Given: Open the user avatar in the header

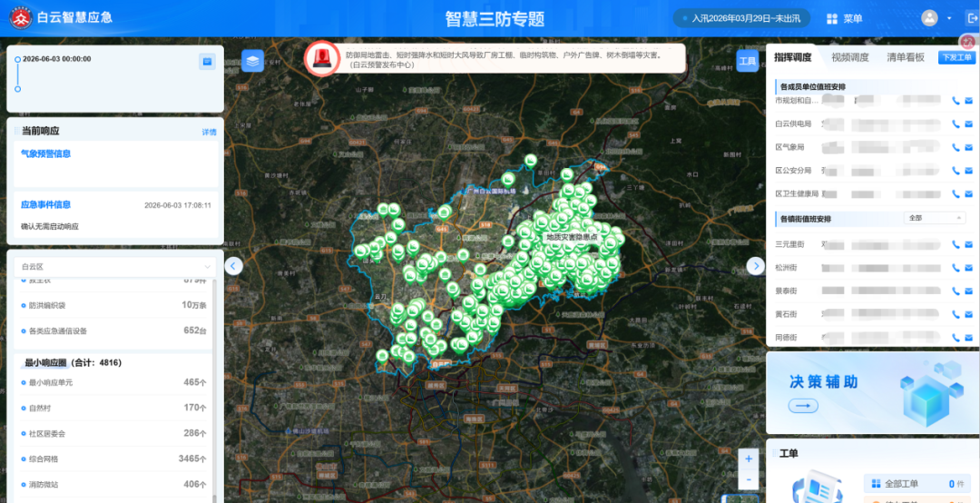Looking at the screenshot, I should point(930,18).
